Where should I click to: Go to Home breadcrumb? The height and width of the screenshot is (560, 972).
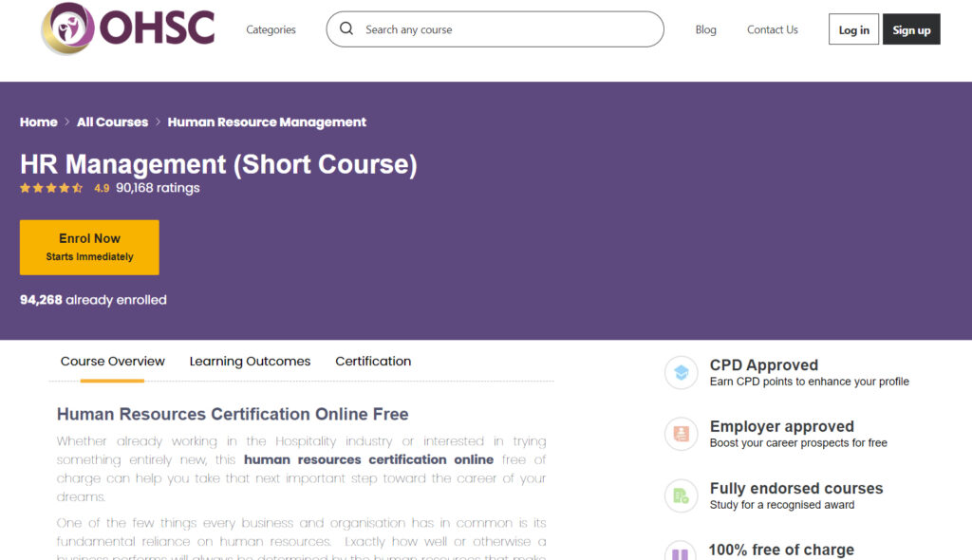(x=38, y=122)
